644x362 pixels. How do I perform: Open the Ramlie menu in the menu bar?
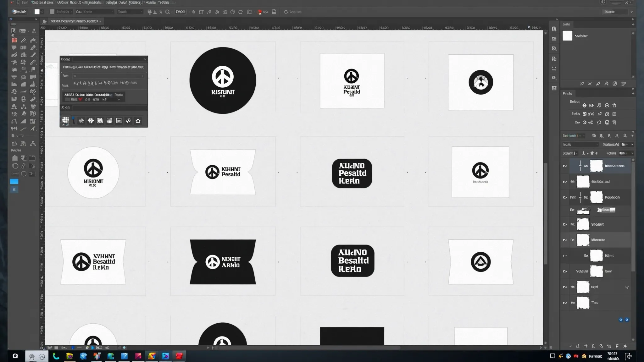point(151,2)
